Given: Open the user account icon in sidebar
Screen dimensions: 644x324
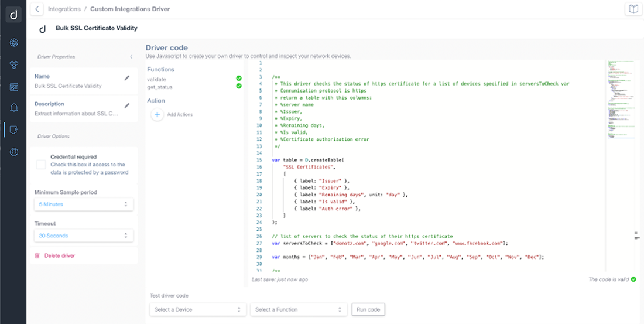Looking at the screenshot, I should (13, 152).
